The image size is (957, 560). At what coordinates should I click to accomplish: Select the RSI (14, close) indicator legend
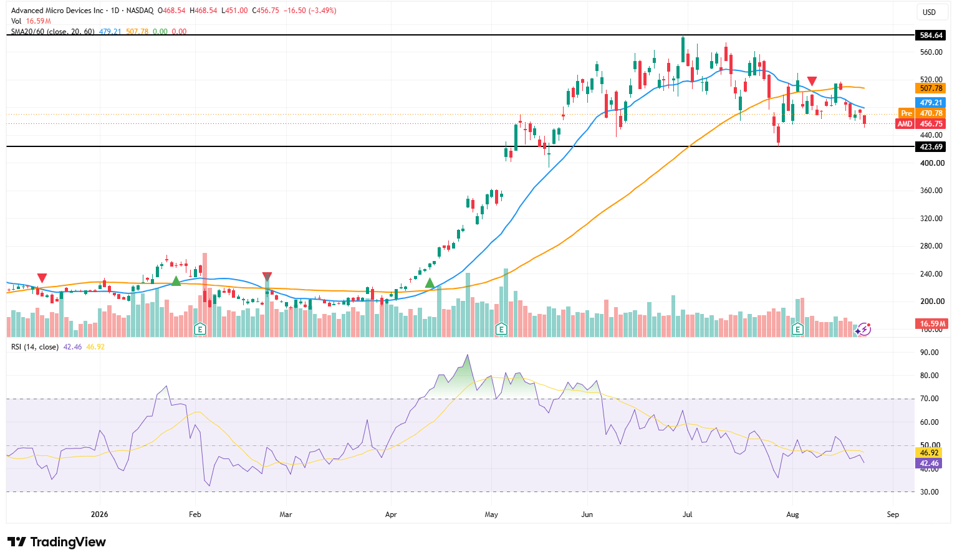point(35,347)
